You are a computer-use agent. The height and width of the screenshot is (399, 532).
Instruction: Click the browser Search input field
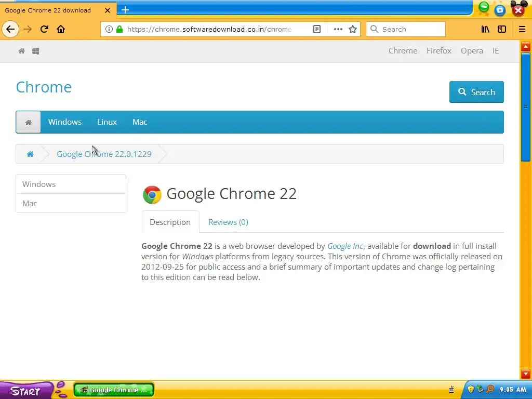click(x=406, y=29)
